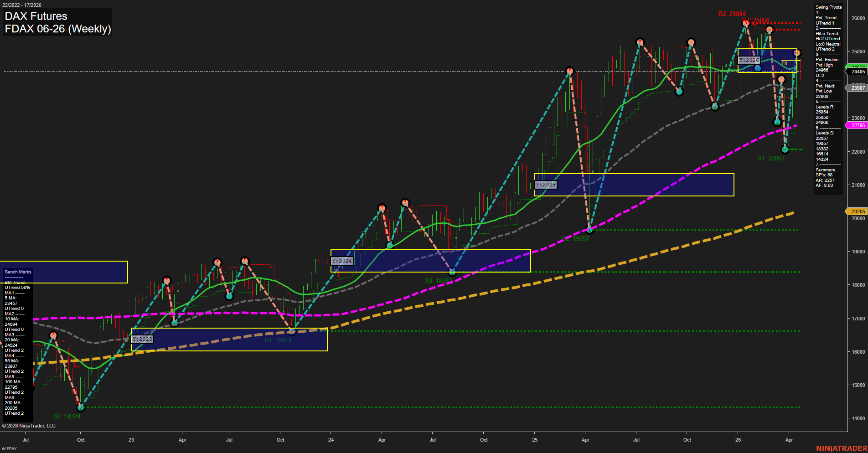Screen dimensions: 868x453
Task: Click the black 24405 current price tag
Action: (857, 72)
